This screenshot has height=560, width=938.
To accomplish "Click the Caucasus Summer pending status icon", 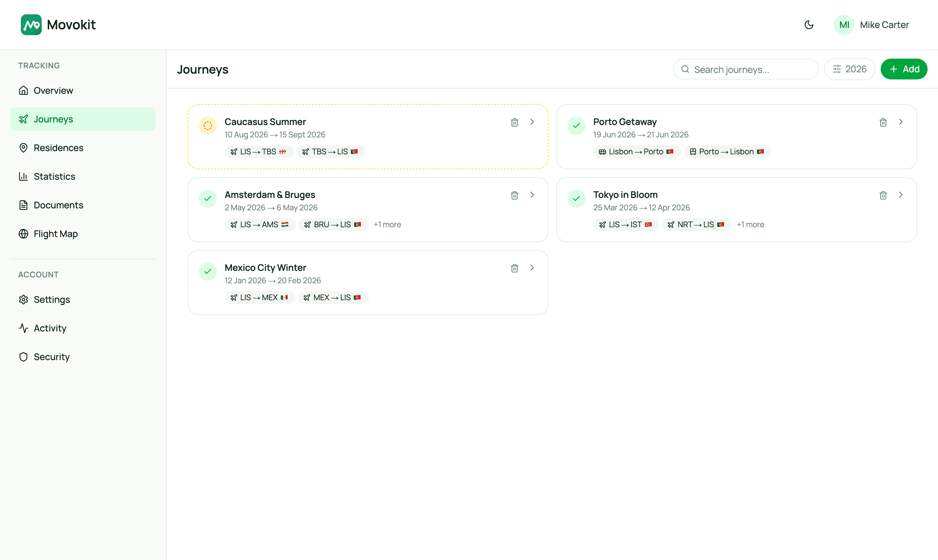I will tap(207, 126).
